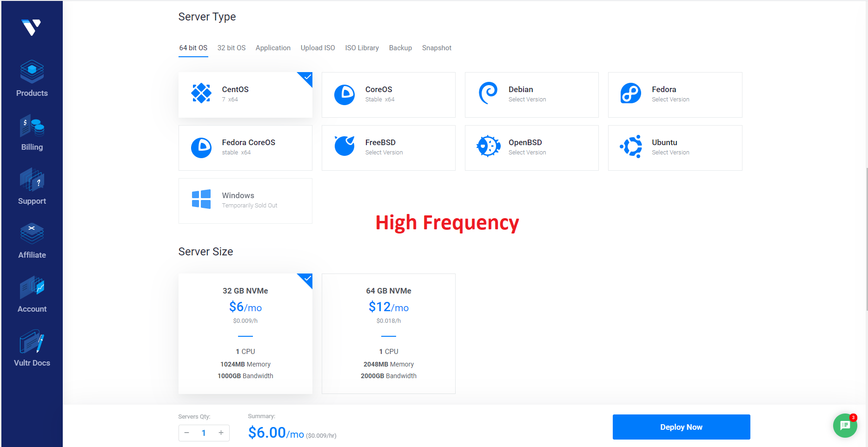Open the ISO Library tab
The image size is (868, 447).
362,47
